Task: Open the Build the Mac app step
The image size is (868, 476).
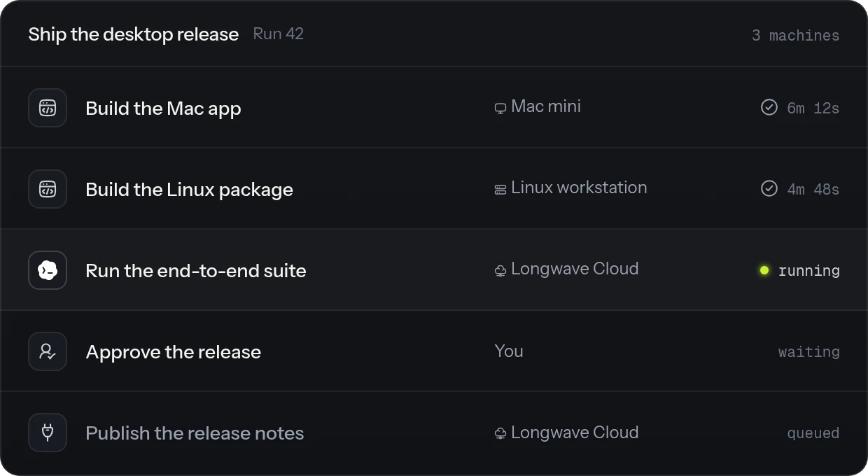Action: tap(434, 108)
